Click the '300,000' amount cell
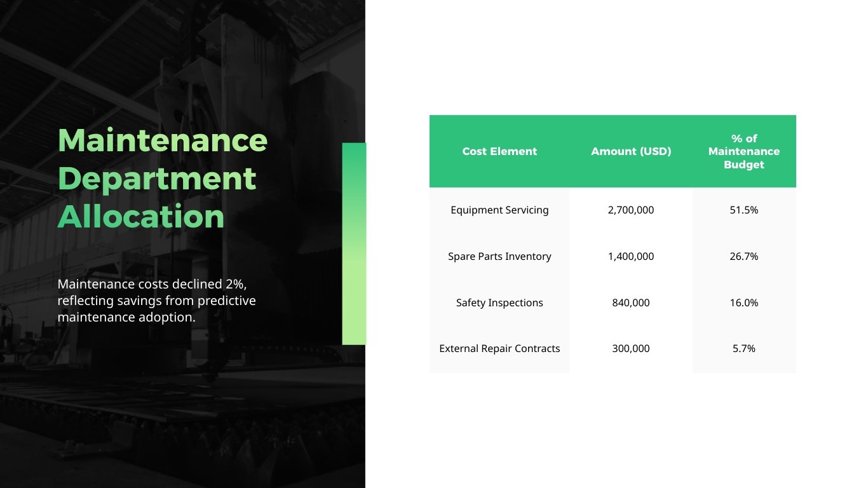This screenshot has height=488, width=868. (x=631, y=348)
